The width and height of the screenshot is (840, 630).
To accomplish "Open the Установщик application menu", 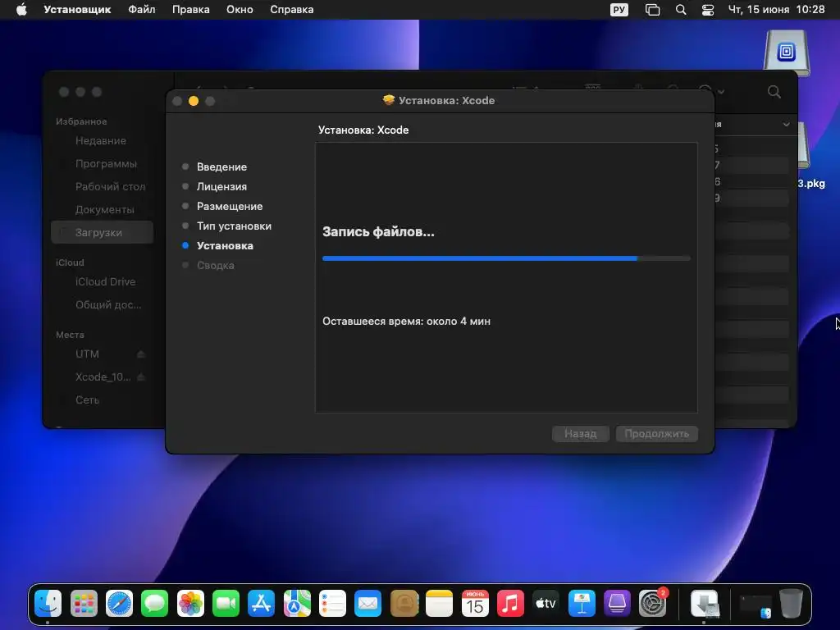I will (77, 10).
